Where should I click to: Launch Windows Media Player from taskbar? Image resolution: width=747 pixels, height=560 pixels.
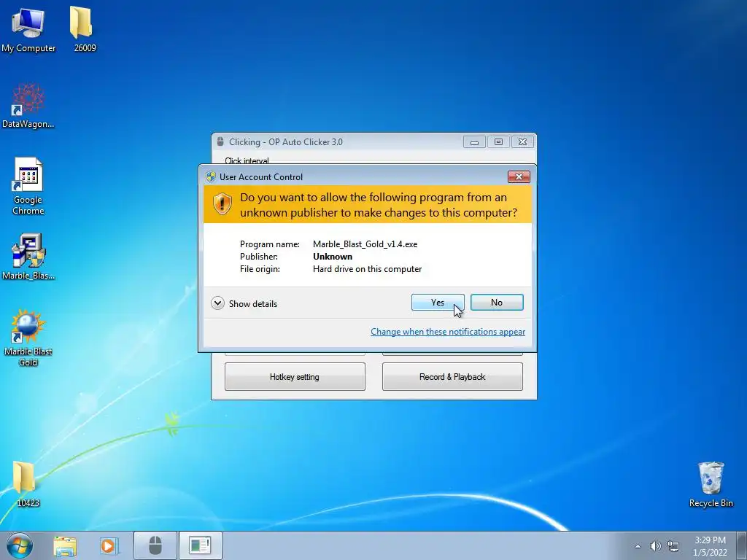click(109, 545)
